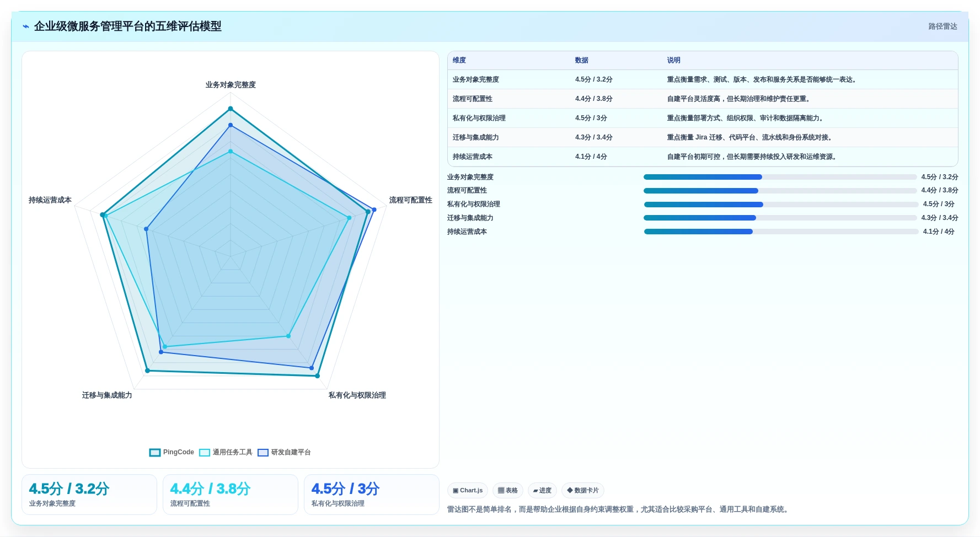Click table value 4.3分 / 3.4分
Screen dimensions: 980x537
[594, 137]
